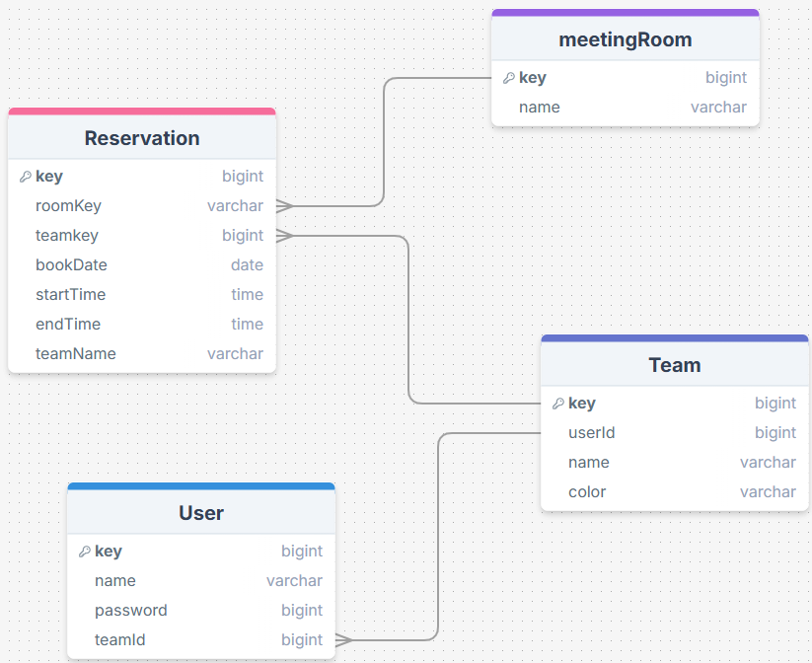The width and height of the screenshot is (812, 663).
Task: Click the pink color bar of Reservation table
Action: tap(142, 111)
